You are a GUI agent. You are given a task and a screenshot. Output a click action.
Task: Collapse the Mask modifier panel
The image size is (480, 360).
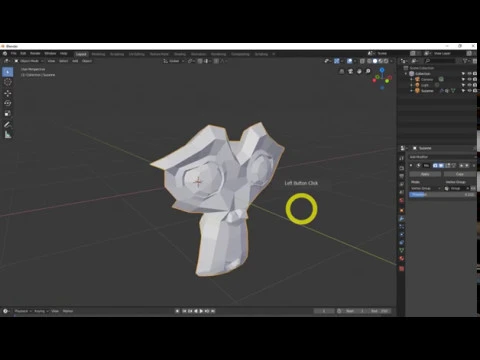click(411, 165)
